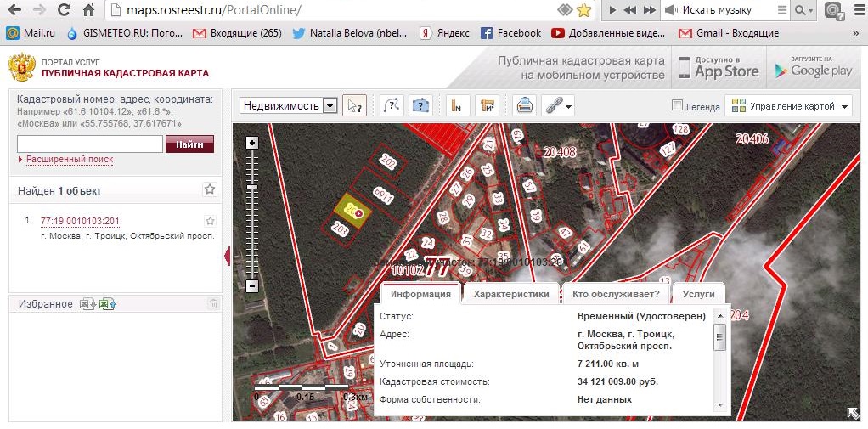
Task: Open Яндекс bookmark
Action: pyautogui.click(x=444, y=33)
